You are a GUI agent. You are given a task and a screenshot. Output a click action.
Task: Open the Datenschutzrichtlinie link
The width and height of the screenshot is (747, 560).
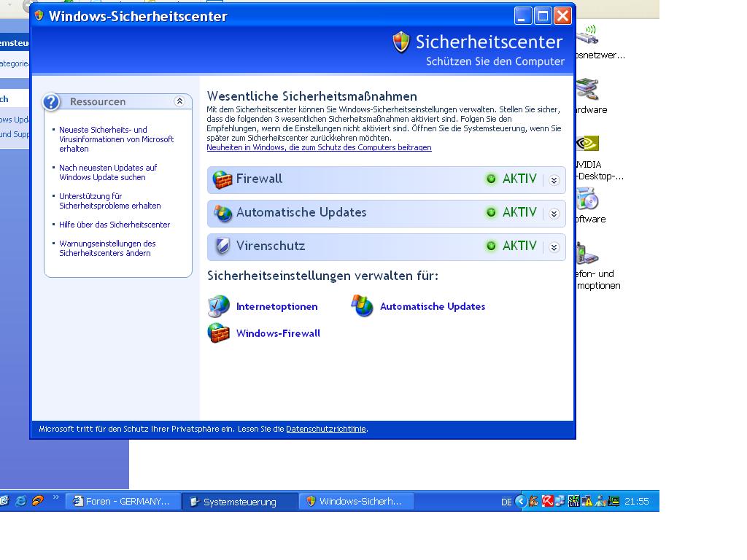326,429
